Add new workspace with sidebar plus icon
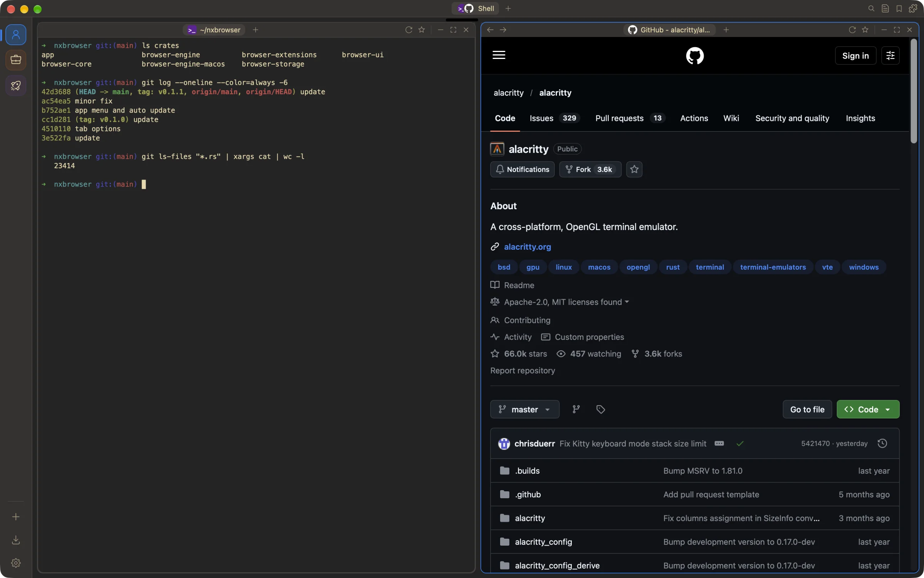Viewport: 924px width, 578px height. tap(16, 517)
